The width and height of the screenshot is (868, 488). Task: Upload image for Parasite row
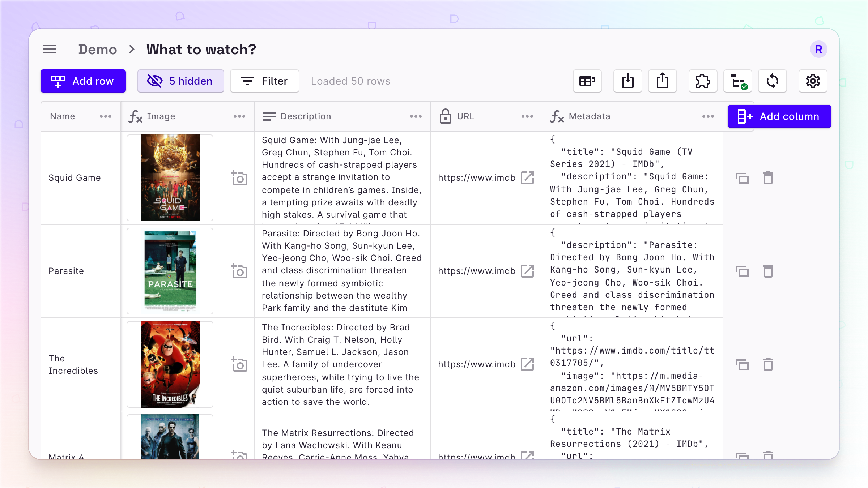[239, 271]
